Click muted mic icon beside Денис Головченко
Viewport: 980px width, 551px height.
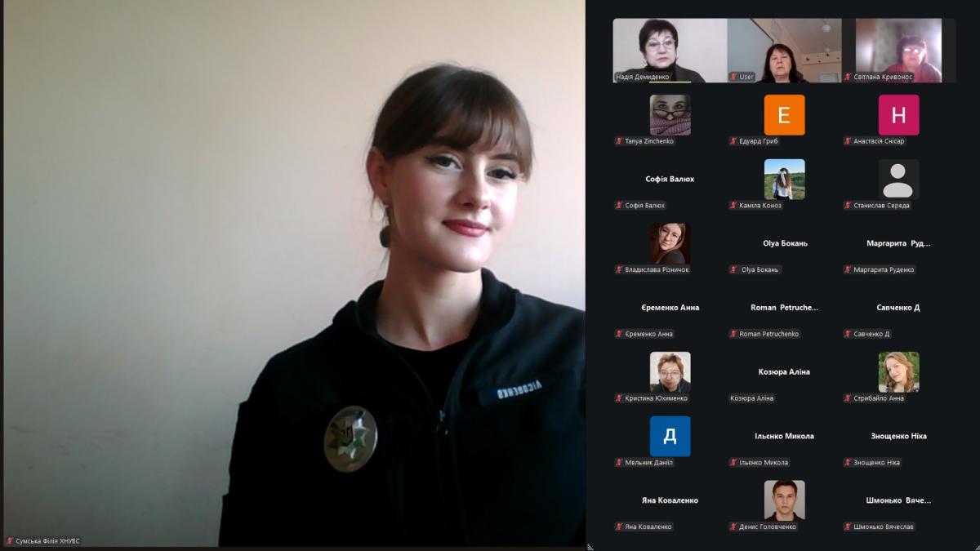(x=733, y=527)
